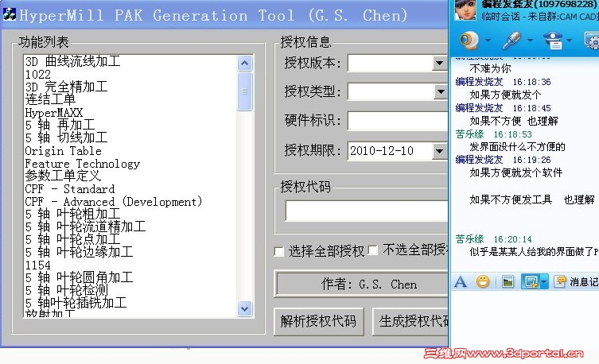Select '5 轴 叶轮检测' in feature list
Viewport: 599px width, 364px height.
click(67, 290)
